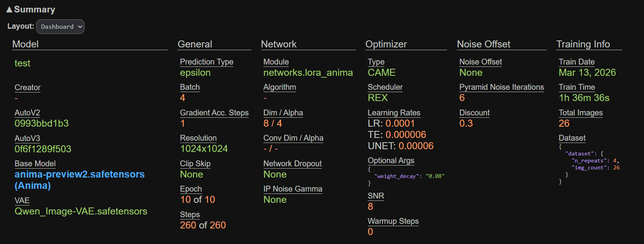Click the Epoch value 10 of 10

click(x=198, y=200)
